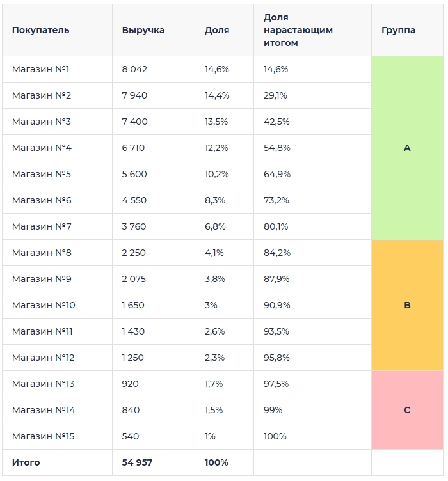Click revenue value 2 075
This screenshot has width=448, height=481.
(x=134, y=279)
